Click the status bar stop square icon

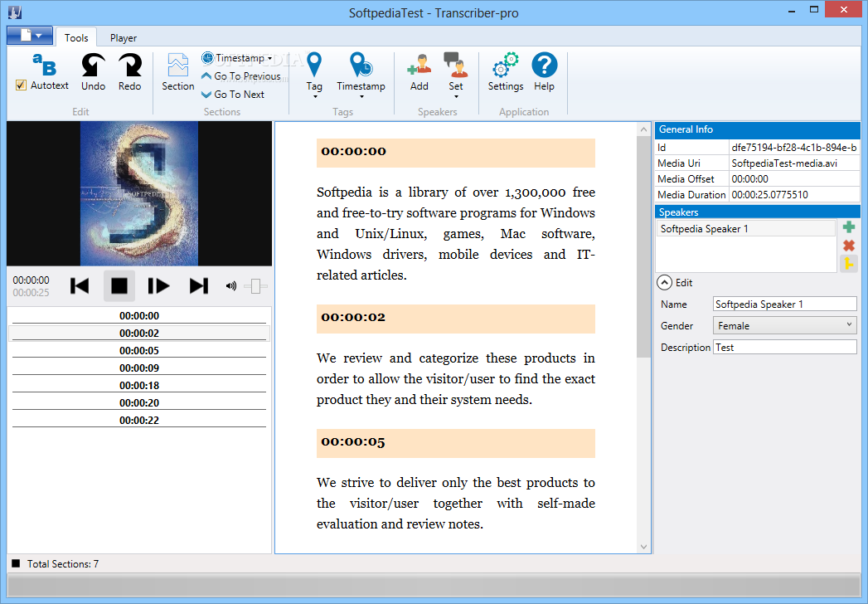tap(16, 563)
